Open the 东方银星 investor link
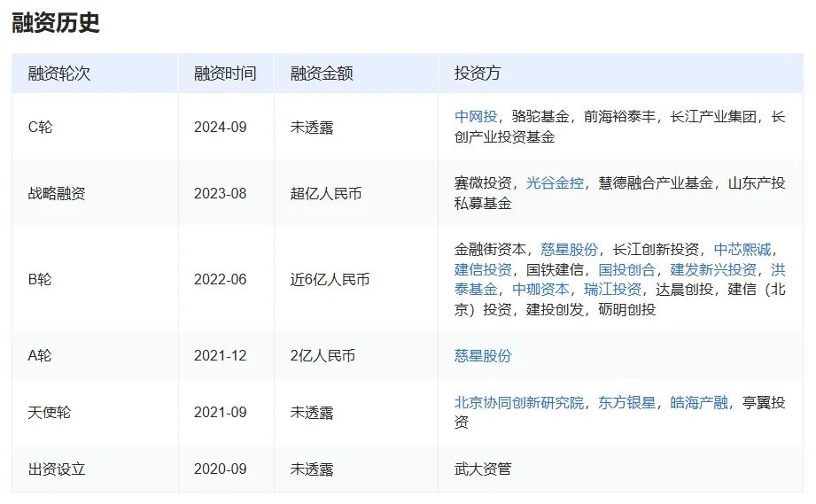This screenshot has width=816, height=504. 626,402
